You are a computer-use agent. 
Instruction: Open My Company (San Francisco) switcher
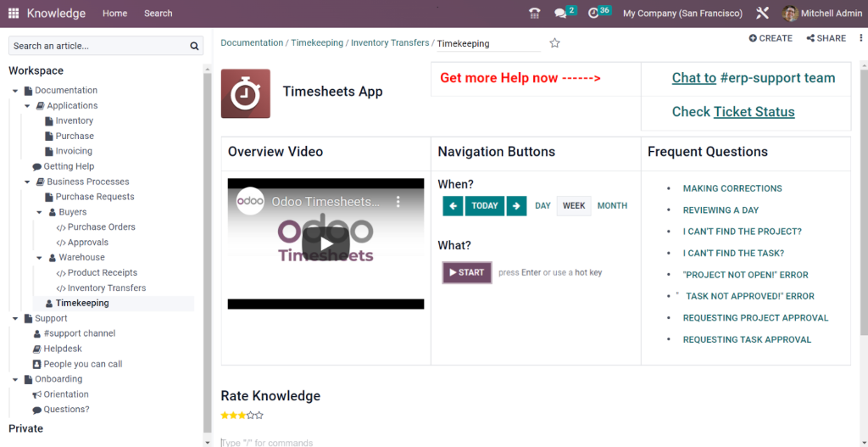(682, 14)
